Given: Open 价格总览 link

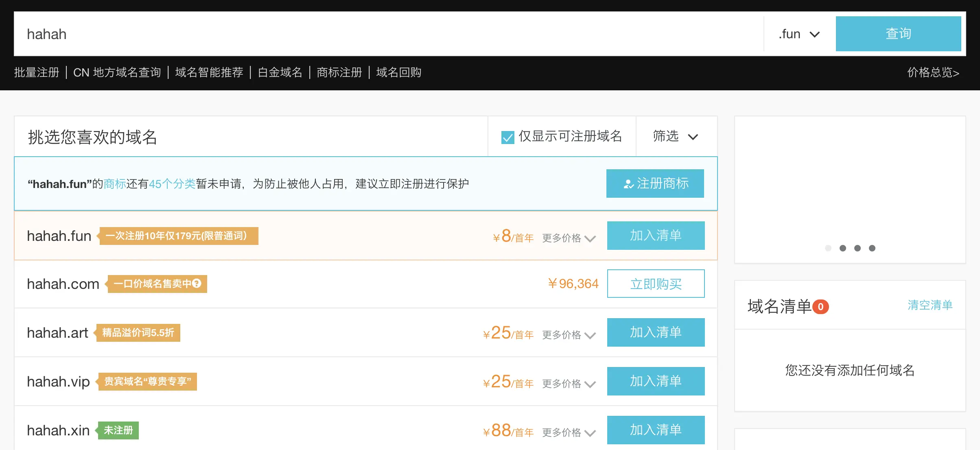Looking at the screenshot, I should pos(933,72).
